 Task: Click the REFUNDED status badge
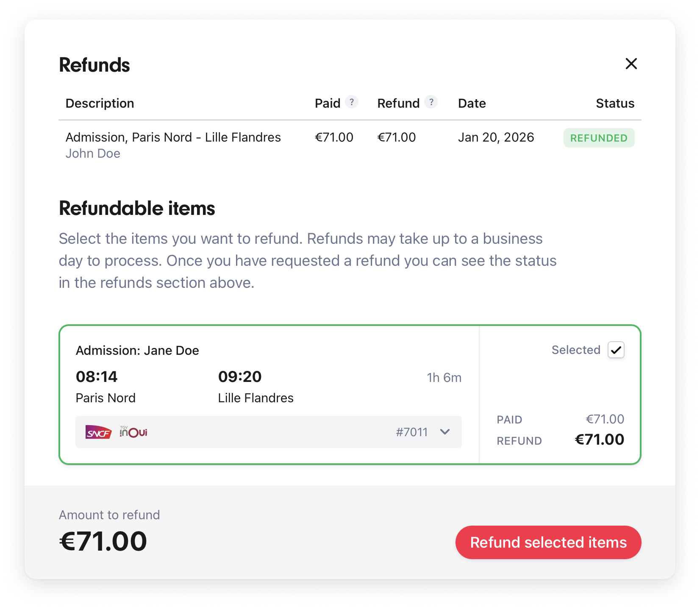point(598,138)
